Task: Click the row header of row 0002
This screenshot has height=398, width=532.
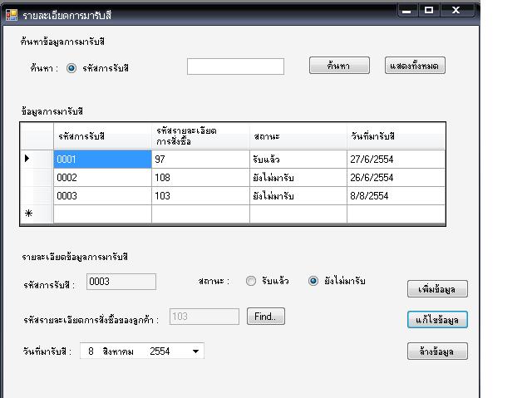Action: tap(37, 178)
